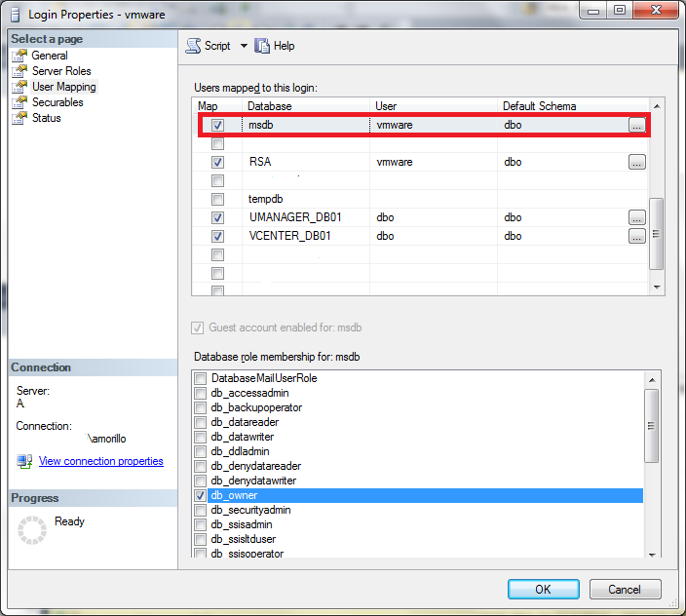
Task: Click the Cancel button
Action: click(626, 590)
